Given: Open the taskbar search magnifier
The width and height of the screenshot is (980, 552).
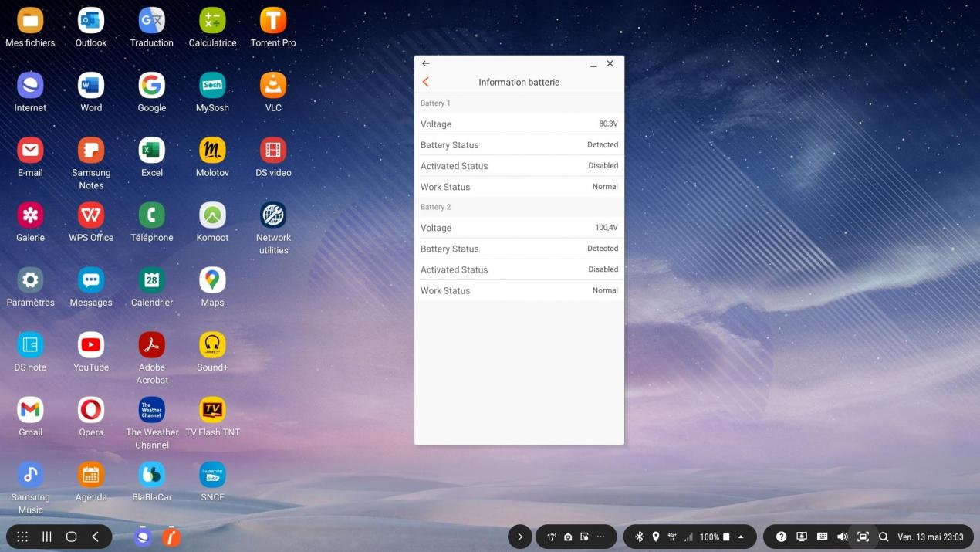Looking at the screenshot, I should [884, 537].
